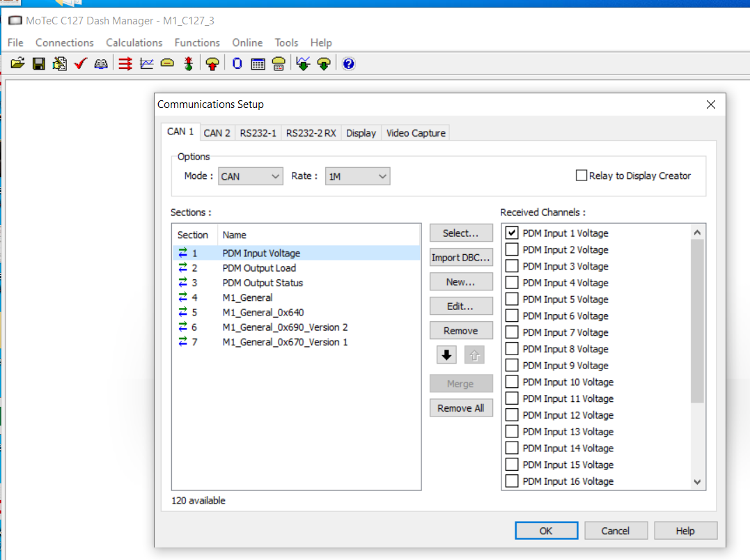Open the Online menu
This screenshot has height=560, width=750.
pos(247,42)
